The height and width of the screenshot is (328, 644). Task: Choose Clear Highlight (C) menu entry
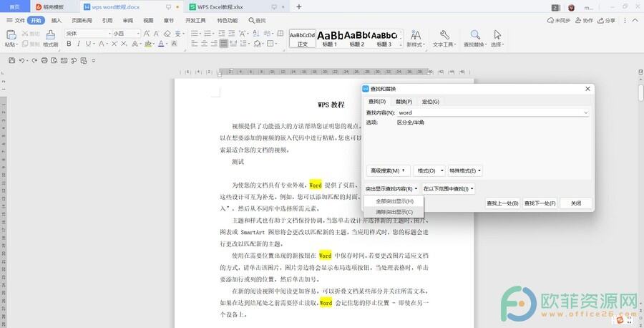(x=394, y=212)
